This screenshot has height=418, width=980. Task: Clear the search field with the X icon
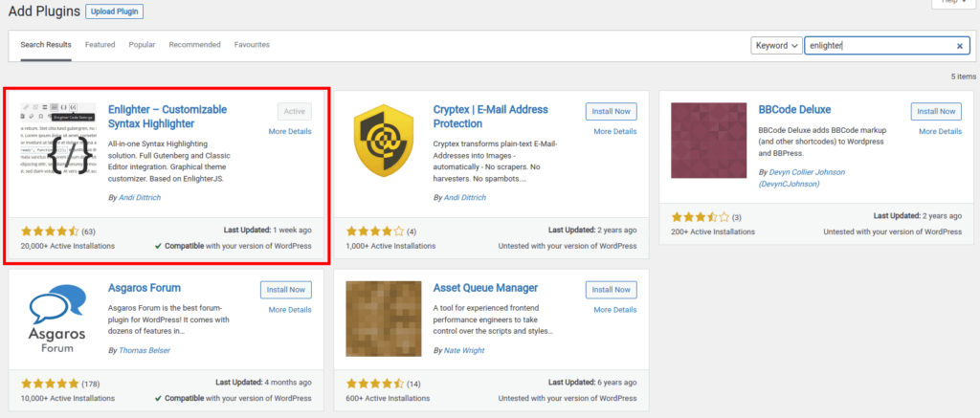click(959, 46)
